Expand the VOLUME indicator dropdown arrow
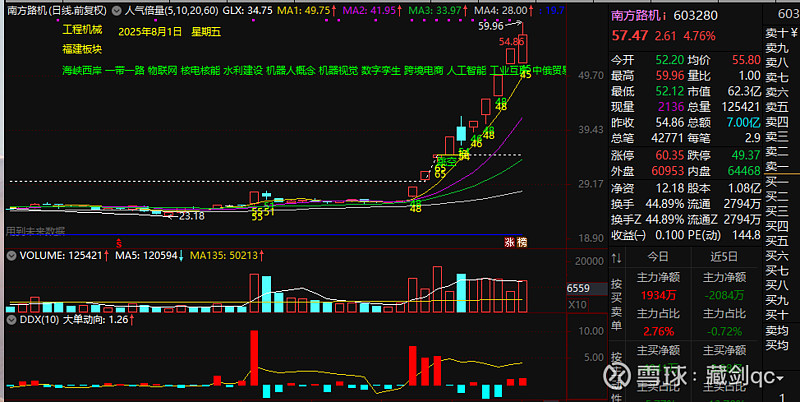The height and width of the screenshot is (402, 800). (x=12, y=256)
